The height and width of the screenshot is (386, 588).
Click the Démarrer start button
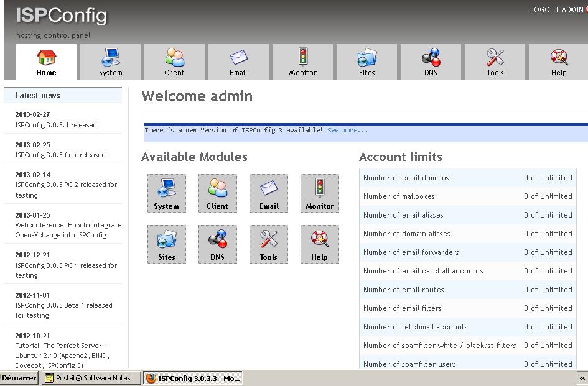coord(19,378)
